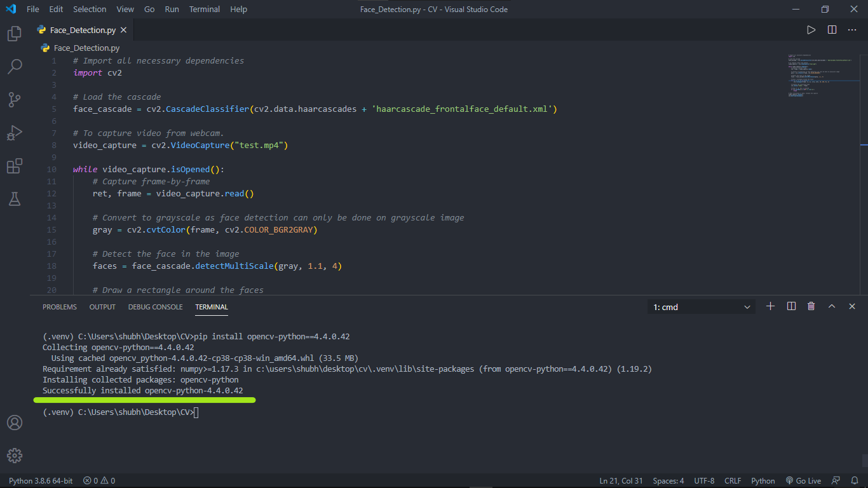Close the Face_Detection.py editor tab

[x=124, y=29]
